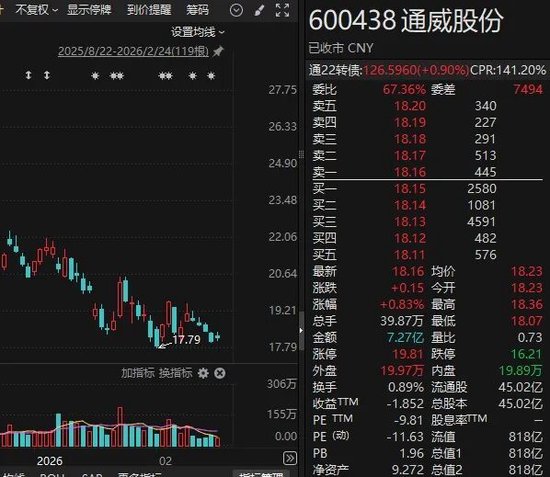Select 买二 price 18.14
The width and height of the screenshot is (550, 477).
tap(410, 205)
